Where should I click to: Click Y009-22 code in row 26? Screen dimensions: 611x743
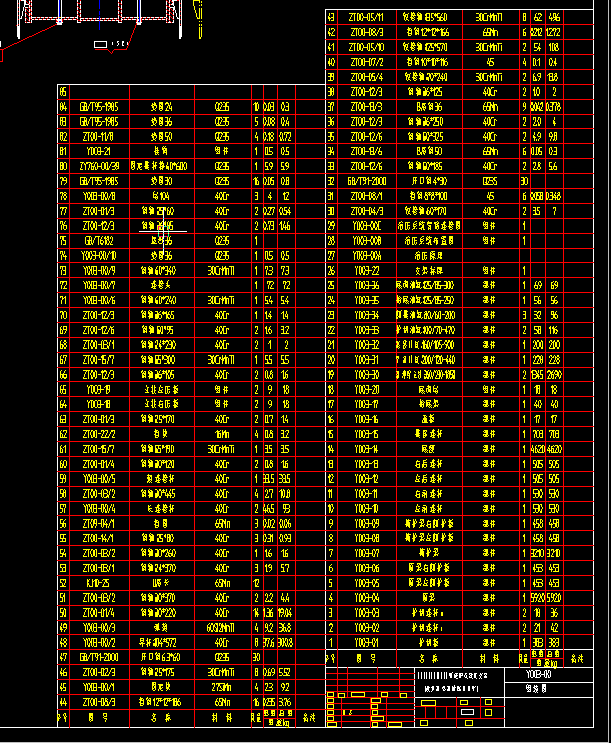tap(366, 271)
